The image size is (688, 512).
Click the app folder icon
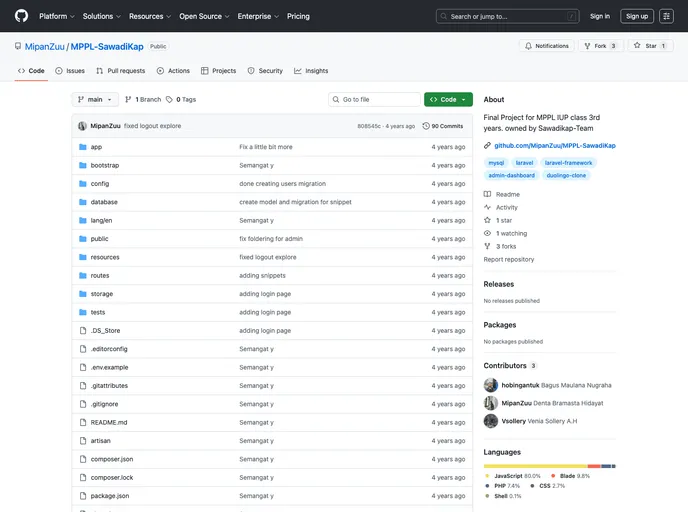click(83, 147)
